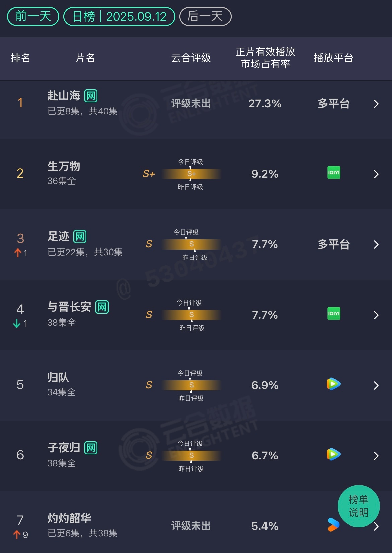Go to previous day with 前一天
This screenshot has height=553, width=392.
pos(33,16)
